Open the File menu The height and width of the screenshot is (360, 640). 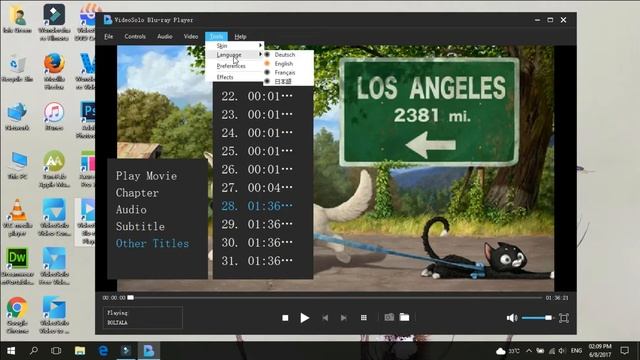click(109, 36)
